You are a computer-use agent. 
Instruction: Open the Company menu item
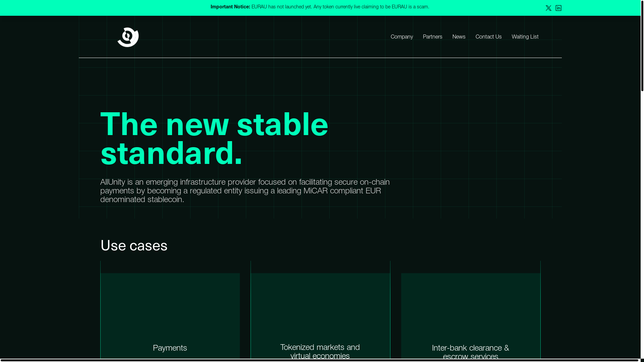[401, 37]
